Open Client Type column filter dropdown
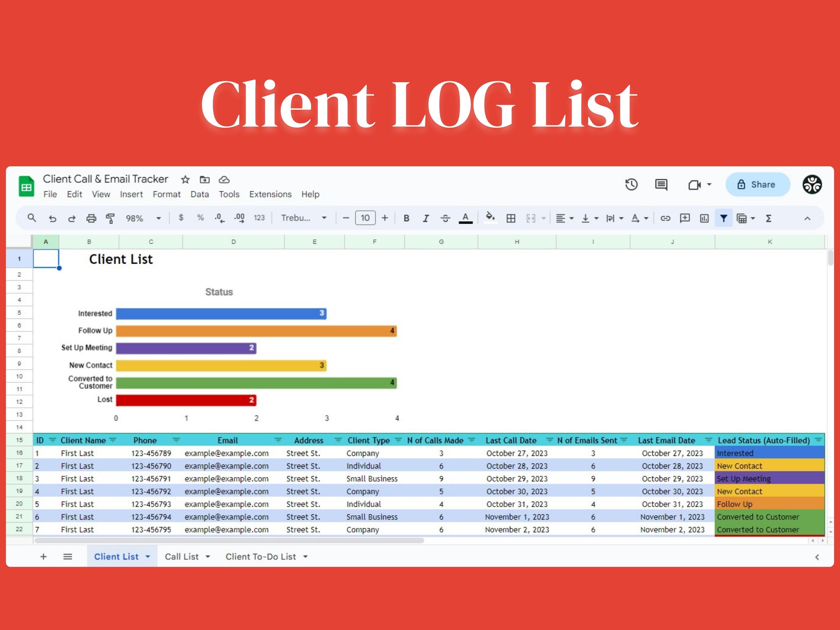This screenshot has height=630, width=840. tap(398, 440)
